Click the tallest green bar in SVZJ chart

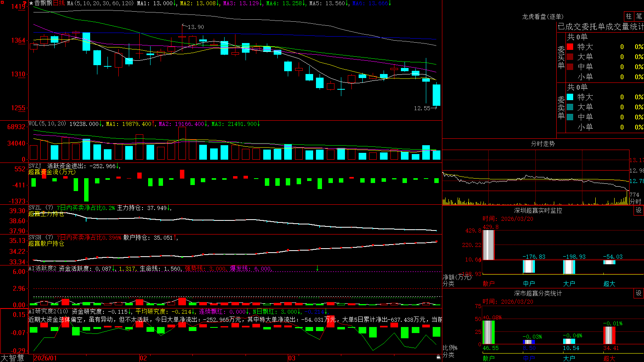point(86,190)
